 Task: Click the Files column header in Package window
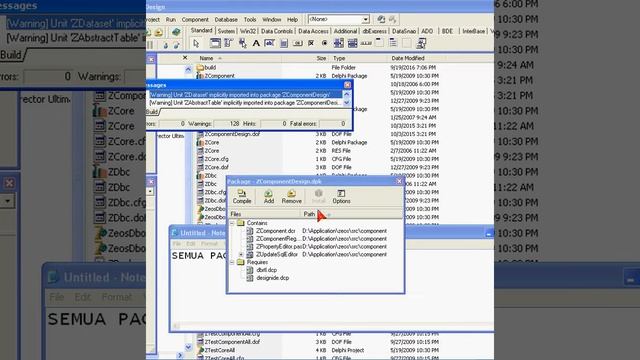264,214
